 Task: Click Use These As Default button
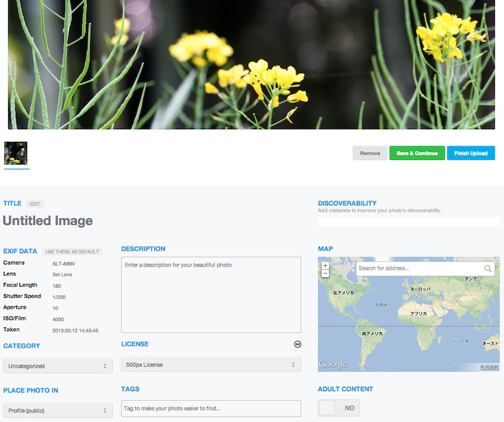tap(72, 252)
